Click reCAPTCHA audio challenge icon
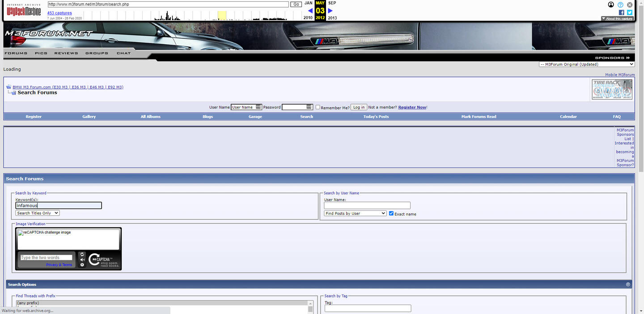 click(x=82, y=260)
